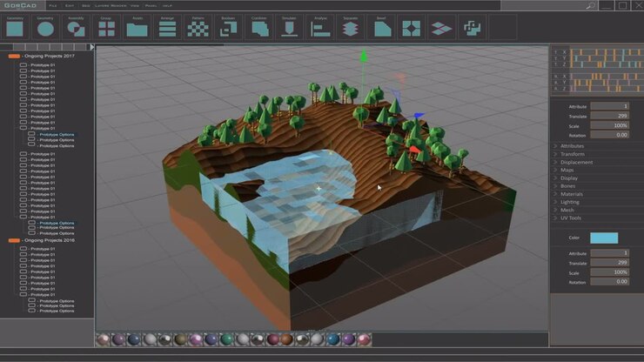
Task: Click the Combine tool icon
Action: point(259,29)
